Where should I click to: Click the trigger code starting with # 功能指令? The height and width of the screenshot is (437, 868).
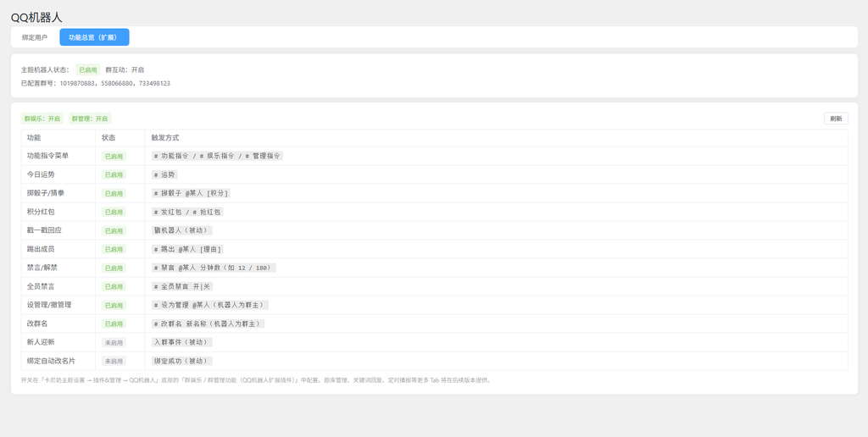click(x=217, y=156)
